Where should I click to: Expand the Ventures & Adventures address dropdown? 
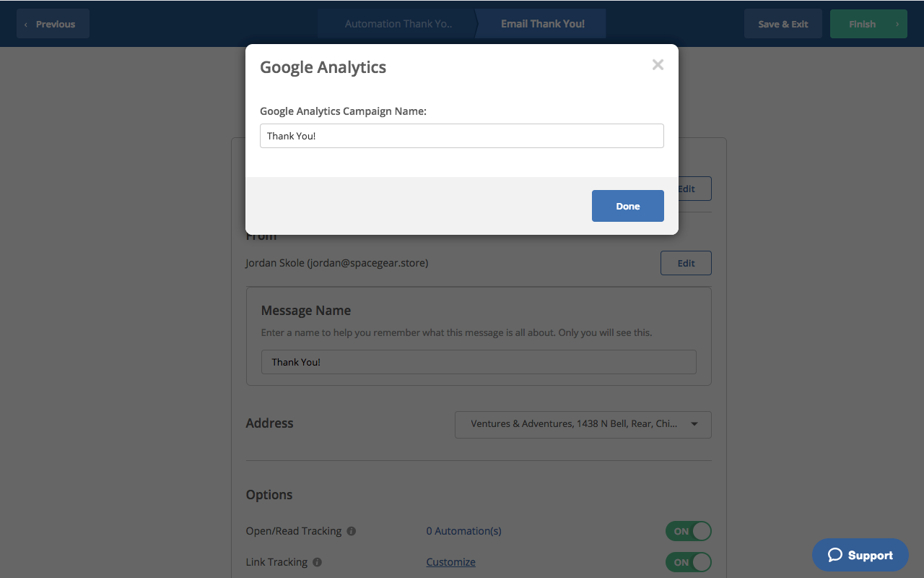coord(574,424)
